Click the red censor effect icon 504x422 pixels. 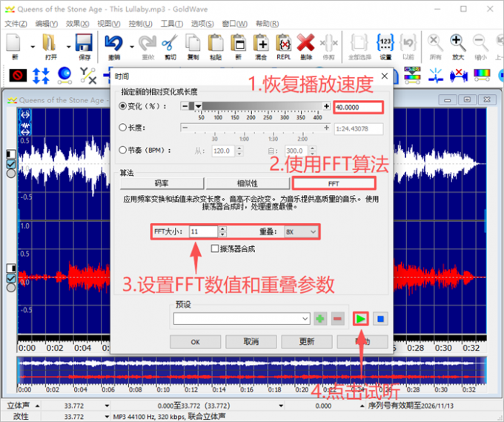(18, 76)
